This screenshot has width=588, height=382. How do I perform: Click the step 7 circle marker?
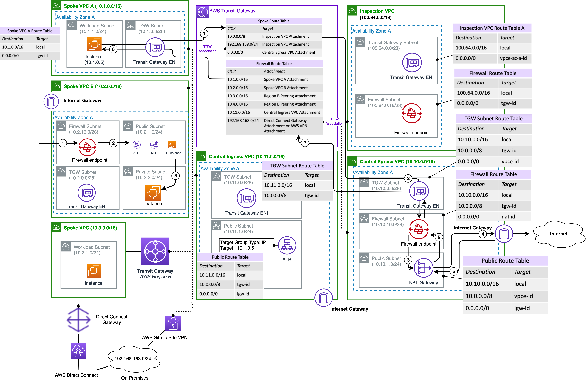click(x=305, y=143)
